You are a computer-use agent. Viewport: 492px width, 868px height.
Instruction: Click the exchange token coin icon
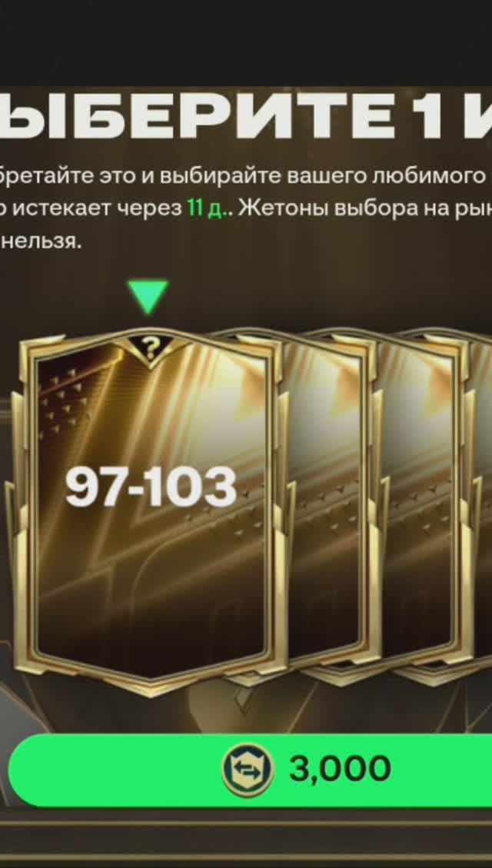click(248, 768)
